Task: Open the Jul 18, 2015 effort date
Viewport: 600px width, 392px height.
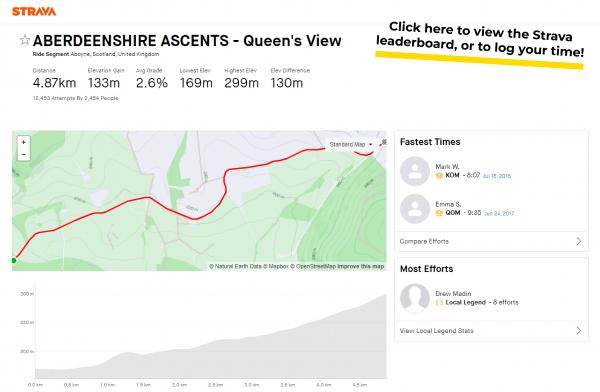Action: pyautogui.click(x=497, y=176)
